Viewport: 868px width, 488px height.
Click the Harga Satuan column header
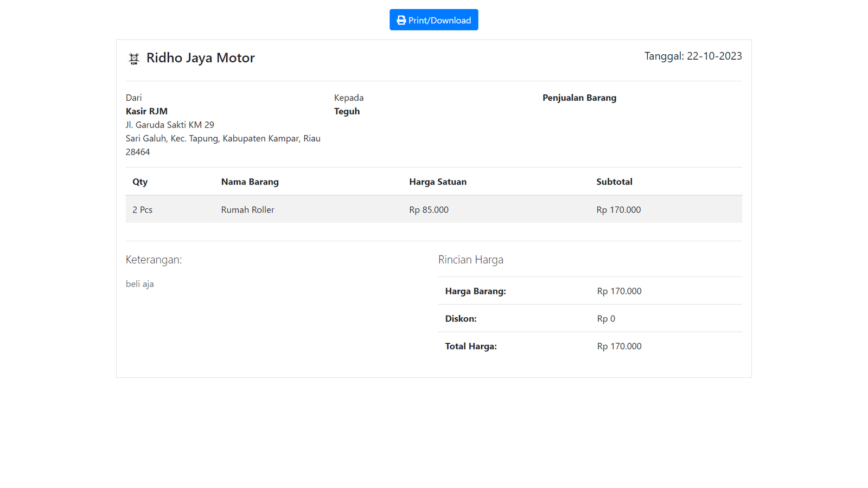point(437,182)
